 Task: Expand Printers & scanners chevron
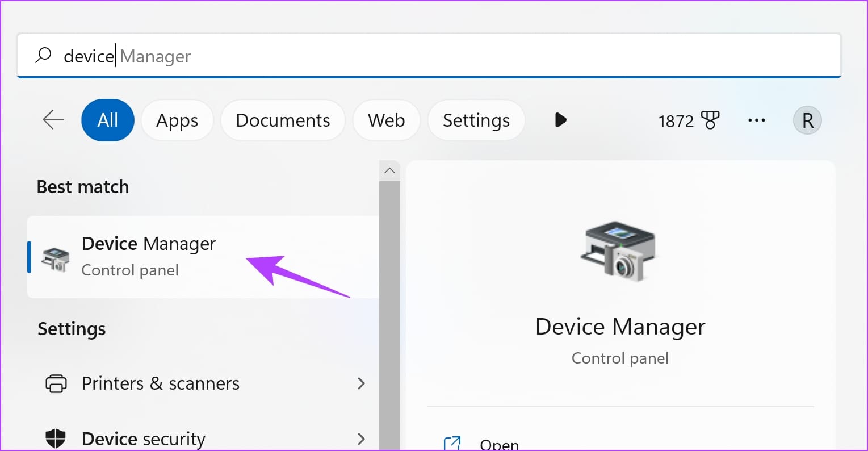pyautogui.click(x=361, y=383)
